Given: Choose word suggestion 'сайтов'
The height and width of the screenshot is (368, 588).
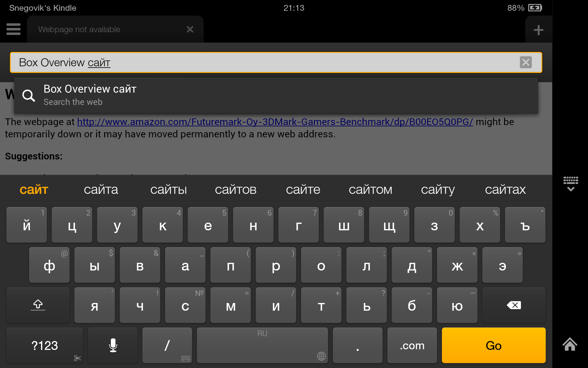Looking at the screenshot, I should pos(236,190).
